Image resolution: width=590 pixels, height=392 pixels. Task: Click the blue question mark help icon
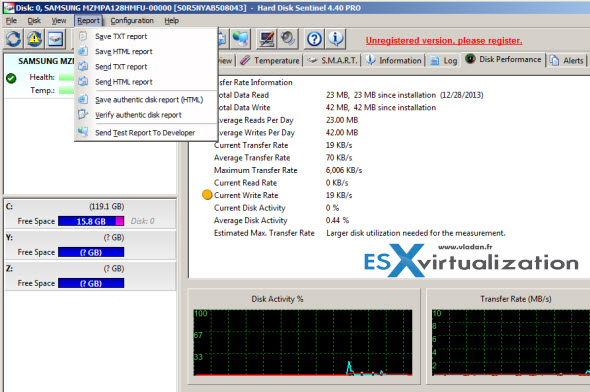[x=314, y=39]
